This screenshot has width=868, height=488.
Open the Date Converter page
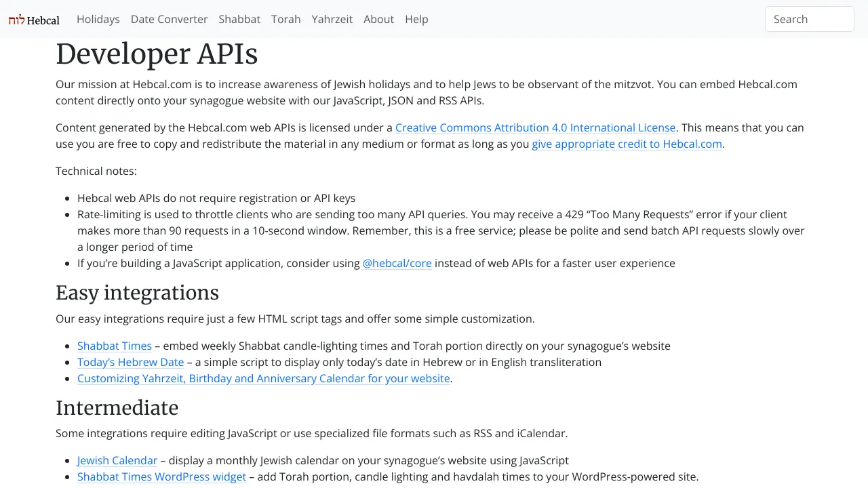pyautogui.click(x=170, y=19)
